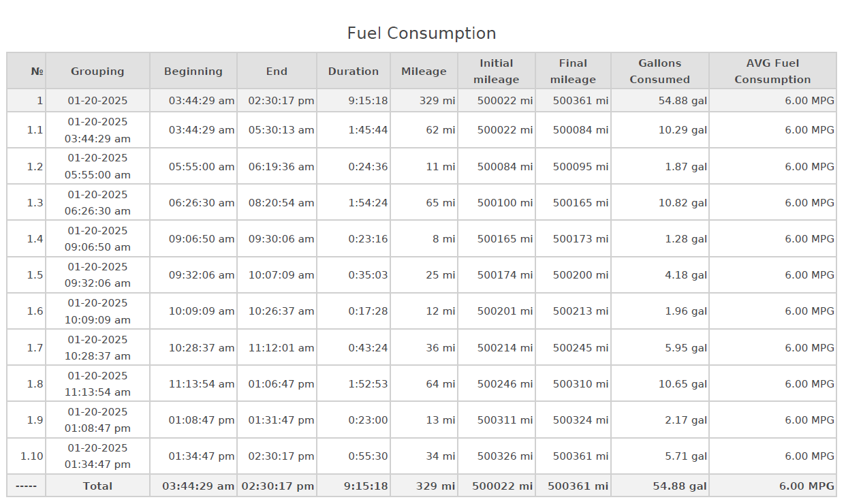Click final mileage 500310 mi
This screenshot has height=504, width=846.
tap(580, 384)
